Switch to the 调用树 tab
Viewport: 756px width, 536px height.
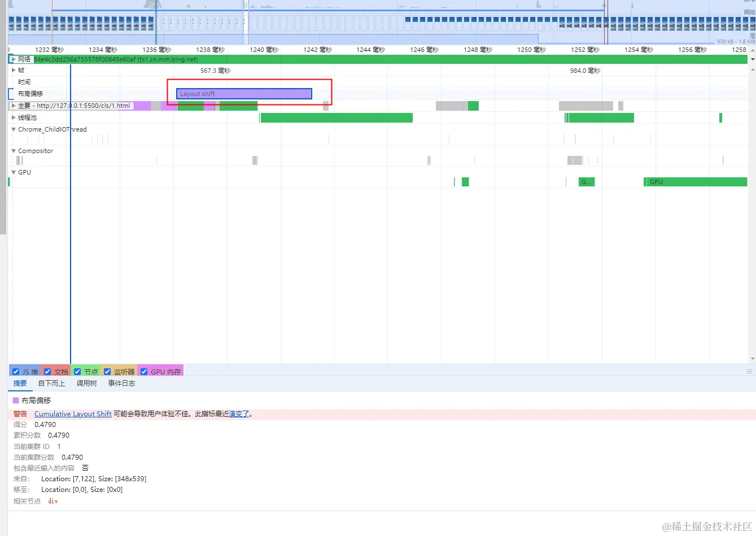tap(87, 384)
